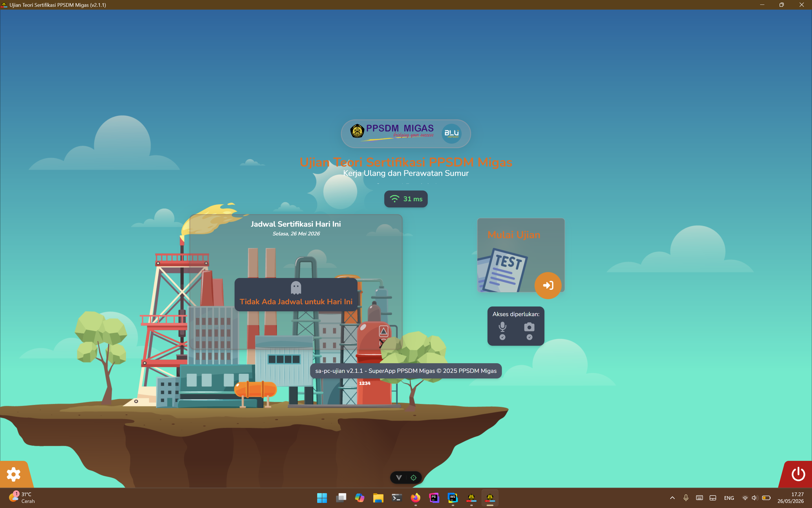Switch to PhpStorm in the taskbar
The height and width of the screenshot is (508, 812).
[434, 498]
